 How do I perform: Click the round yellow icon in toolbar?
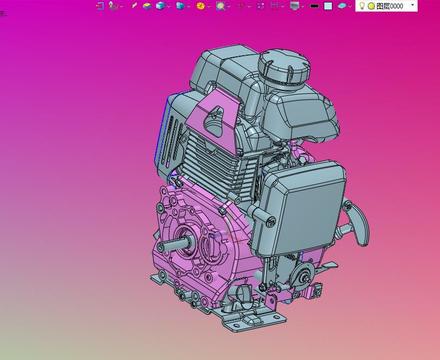tap(201, 6)
